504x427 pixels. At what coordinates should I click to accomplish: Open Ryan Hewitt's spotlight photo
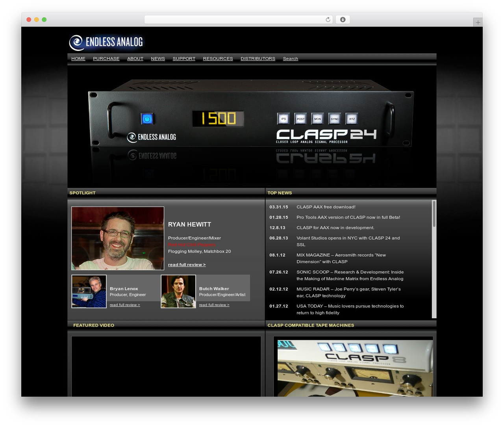coord(118,238)
